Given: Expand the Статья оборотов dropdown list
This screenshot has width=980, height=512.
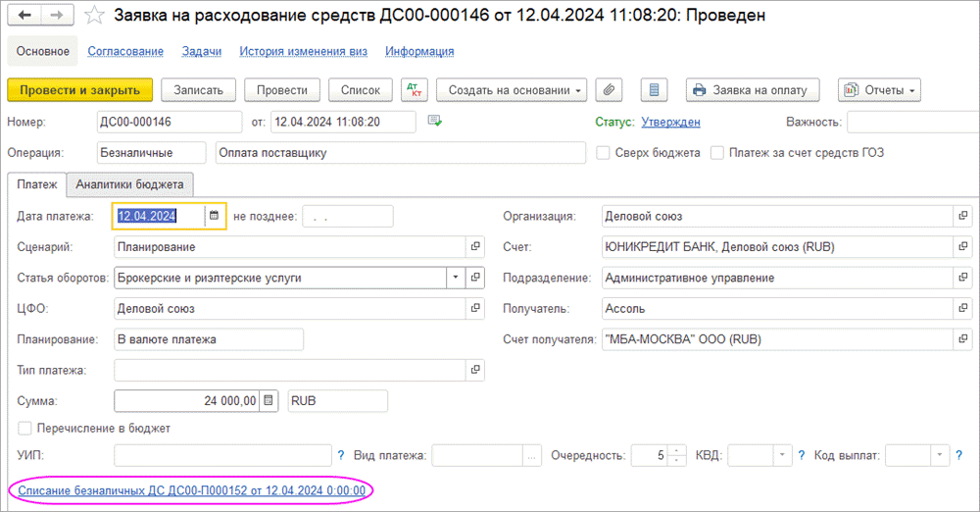Looking at the screenshot, I should [x=455, y=278].
